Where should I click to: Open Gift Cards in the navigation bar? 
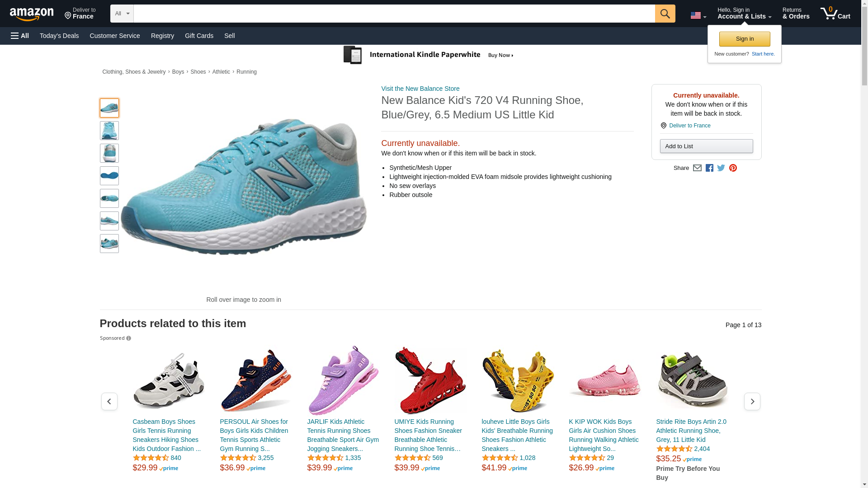click(199, 36)
